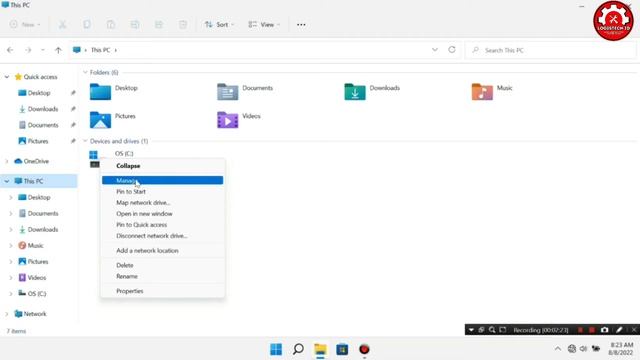Choose Map network drive...
640x360 pixels.
pos(162,202)
